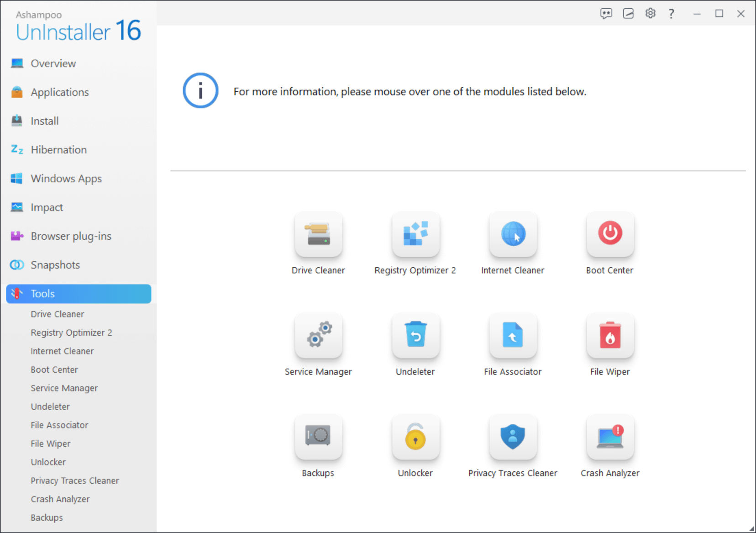This screenshot has height=533, width=756.
Task: Launch the Crash Analyzer laptop icon
Action: (610, 437)
